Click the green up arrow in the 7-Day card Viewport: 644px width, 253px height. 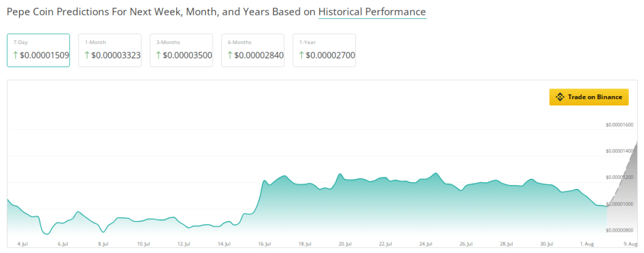click(15, 55)
